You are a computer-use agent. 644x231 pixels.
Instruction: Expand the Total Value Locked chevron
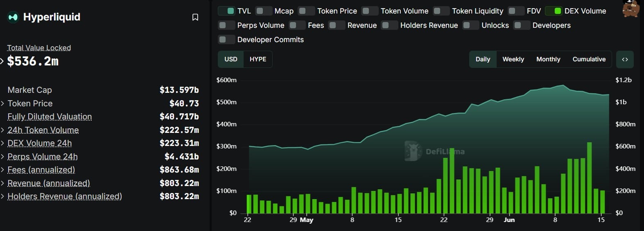[2, 61]
